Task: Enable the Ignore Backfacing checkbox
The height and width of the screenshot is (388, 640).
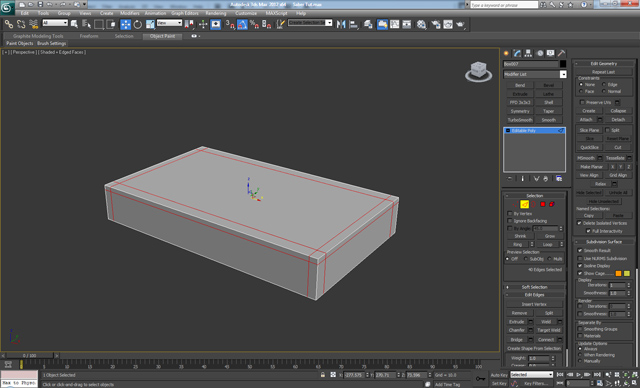Action: tap(510, 221)
